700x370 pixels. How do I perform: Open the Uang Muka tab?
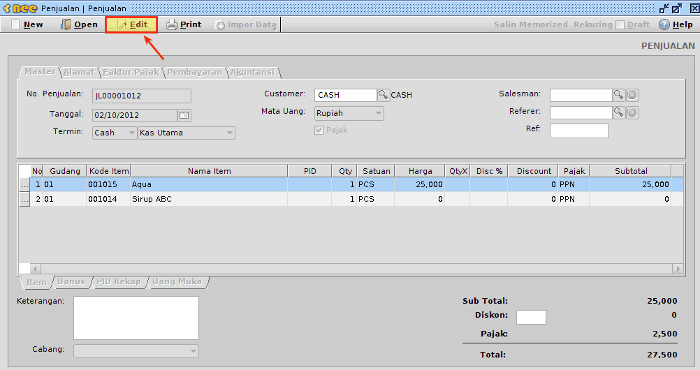tap(177, 282)
